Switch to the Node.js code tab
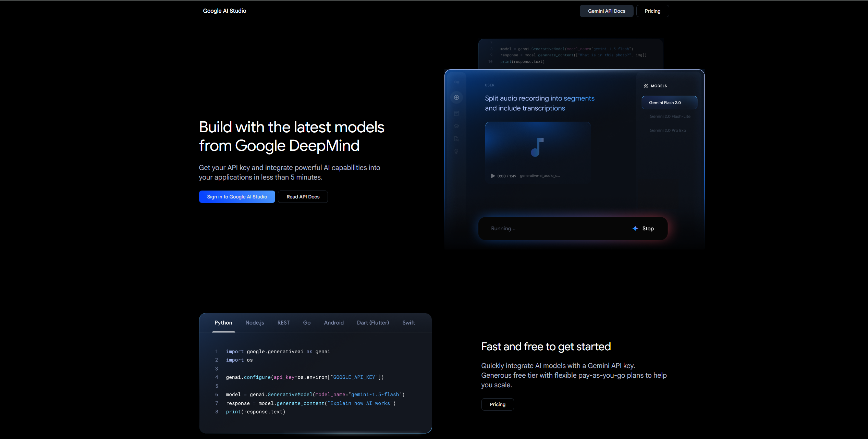Viewport: 868px width, 439px height. coord(255,322)
